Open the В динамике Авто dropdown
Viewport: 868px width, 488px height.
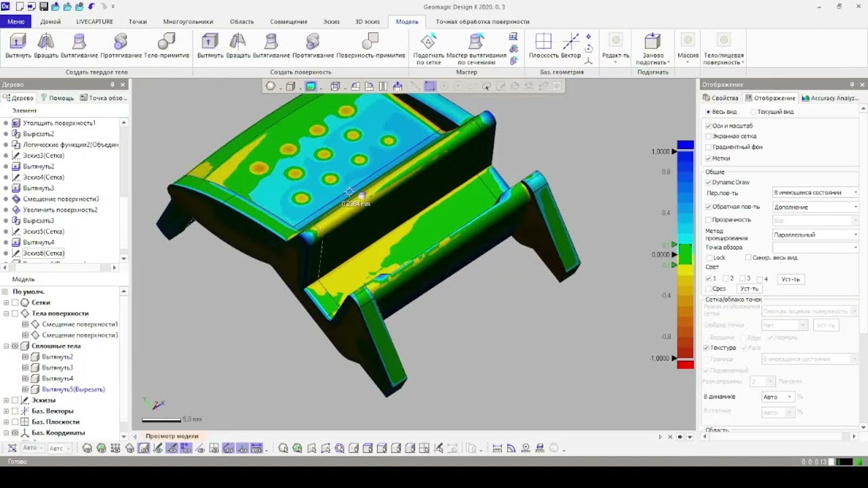point(777,396)
